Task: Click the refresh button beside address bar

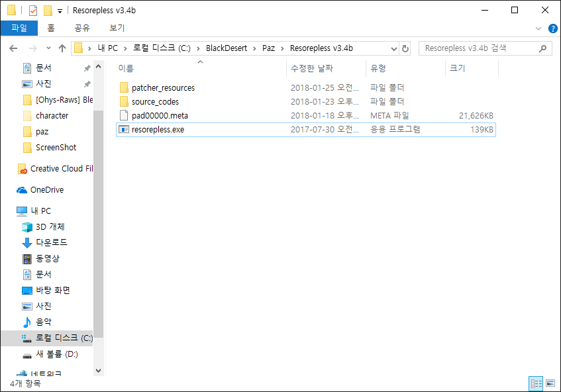Action: click(x=405, y=48)
